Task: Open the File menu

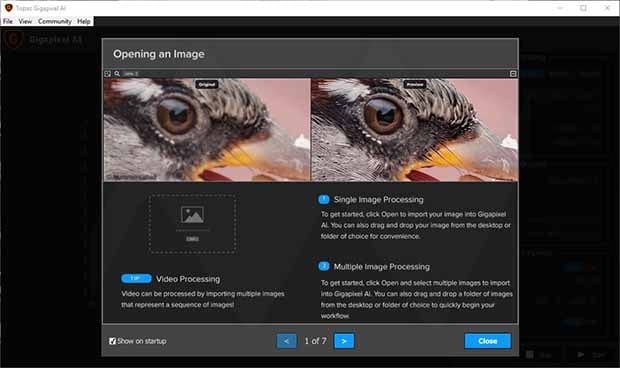Action: pyautogui.click(x=8, y=21)
